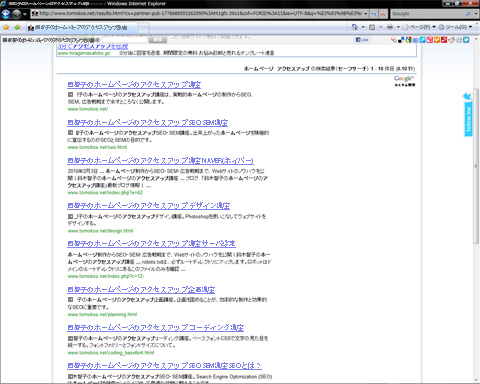Open the Favorites Center star icon
This screenshot has width=480, height=384.
(x=6, y=27)
